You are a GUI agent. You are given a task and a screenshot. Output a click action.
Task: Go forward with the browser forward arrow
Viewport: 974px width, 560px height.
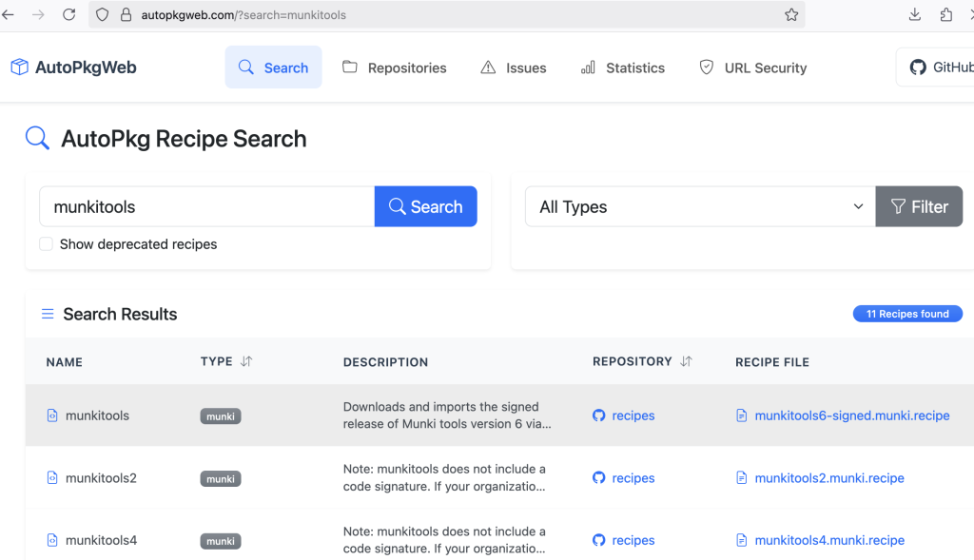point(38,14)
